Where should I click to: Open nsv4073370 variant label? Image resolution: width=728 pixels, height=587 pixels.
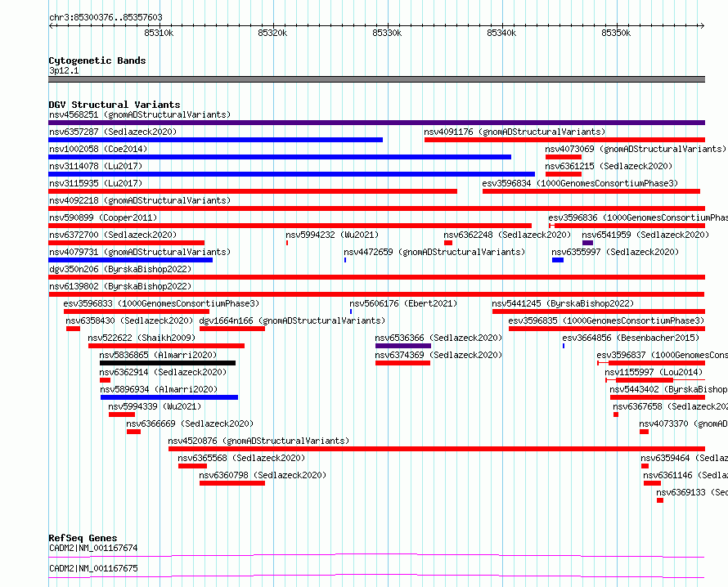tap(683, 423)
